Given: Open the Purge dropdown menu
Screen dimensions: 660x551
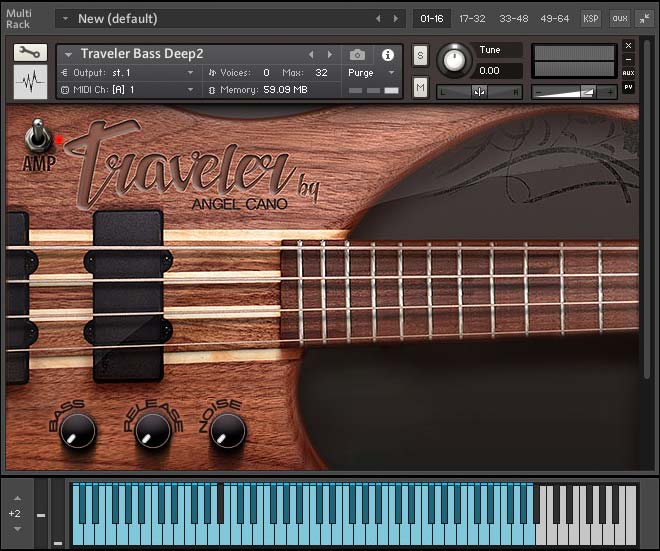Looking at the screenshot, I should coord(372,73).
